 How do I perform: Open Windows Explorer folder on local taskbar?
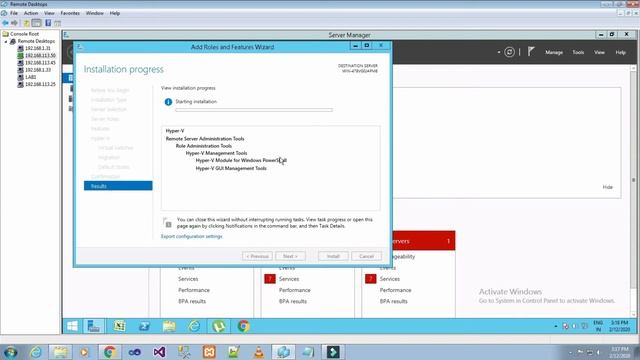(x=60, y=352)
